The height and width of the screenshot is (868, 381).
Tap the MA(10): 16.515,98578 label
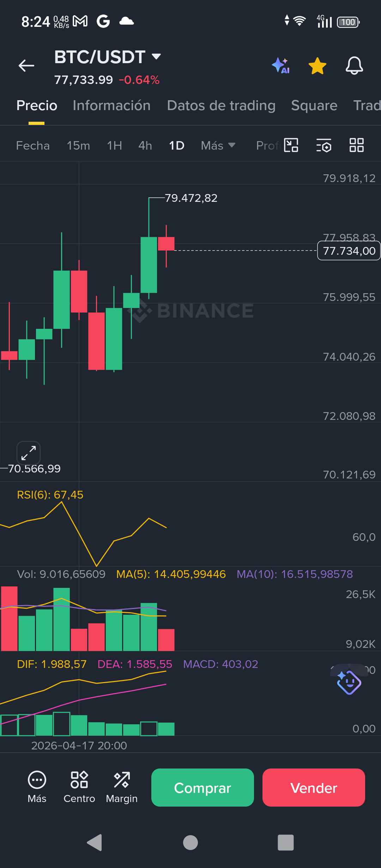pyautogui.click(x=295, y=574)
